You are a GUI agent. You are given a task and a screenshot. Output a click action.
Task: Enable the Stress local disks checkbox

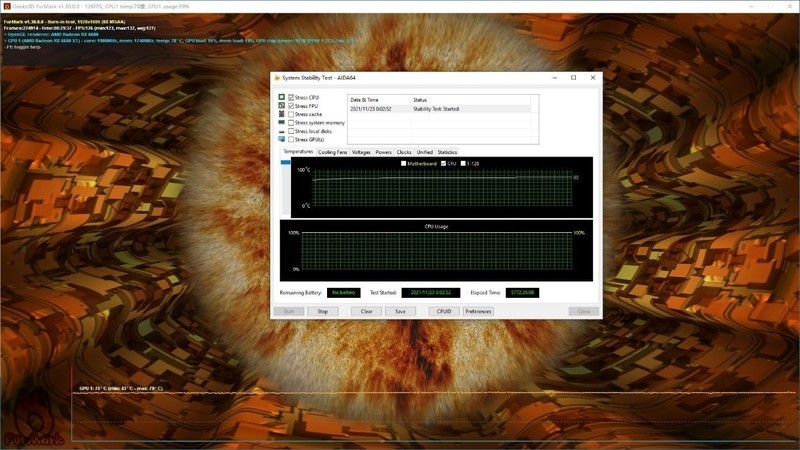[x=291, y=131]
